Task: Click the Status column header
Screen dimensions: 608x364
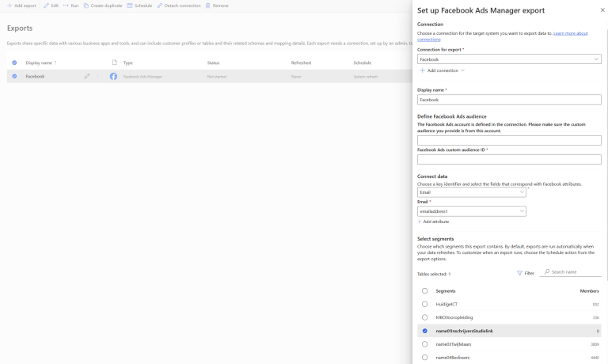Action: tap(213, 63)
